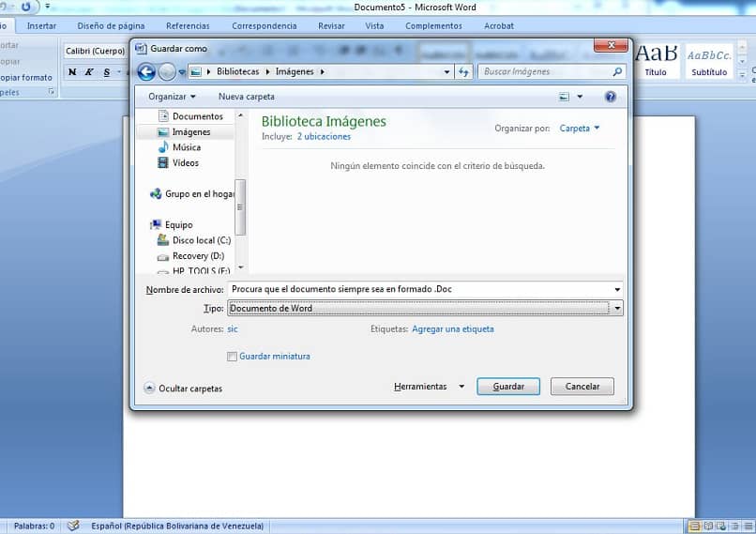Enable the Guardar miniatura checkbox
Image resolution: width=756 pixels, height=534 pixels.
tap(232, 357)
